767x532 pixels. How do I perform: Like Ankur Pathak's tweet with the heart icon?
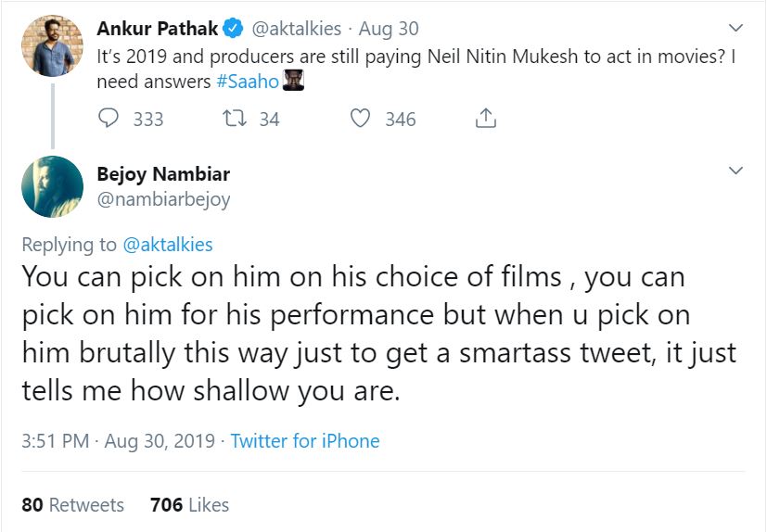(361, 119)
